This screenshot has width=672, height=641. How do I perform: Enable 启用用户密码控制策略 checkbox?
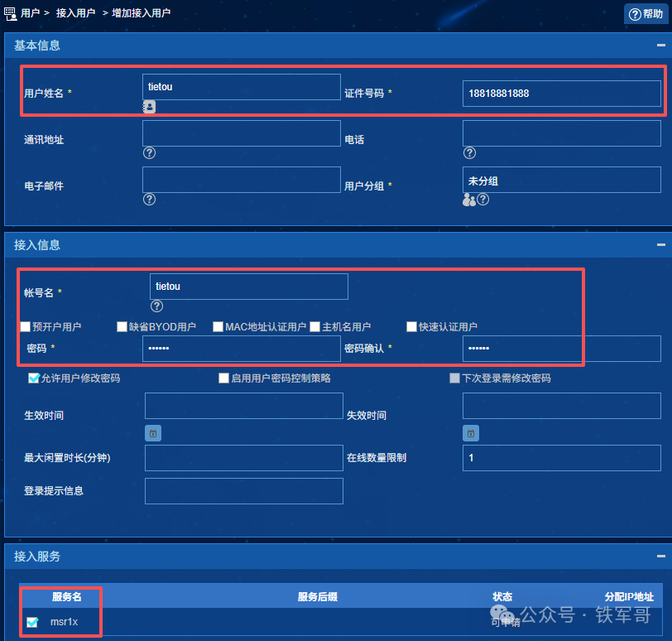coord(224,378)
